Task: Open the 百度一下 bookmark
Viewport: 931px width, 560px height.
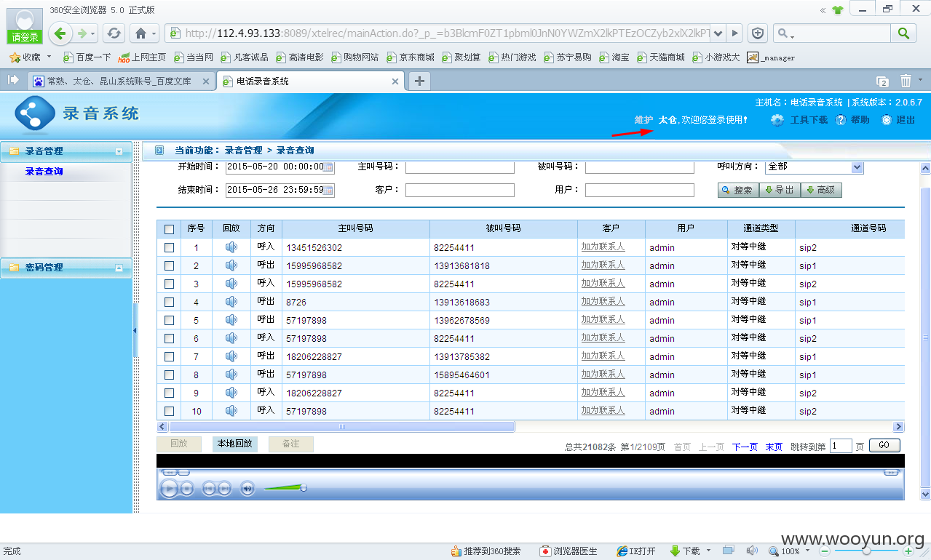Action: click(87, 57)
